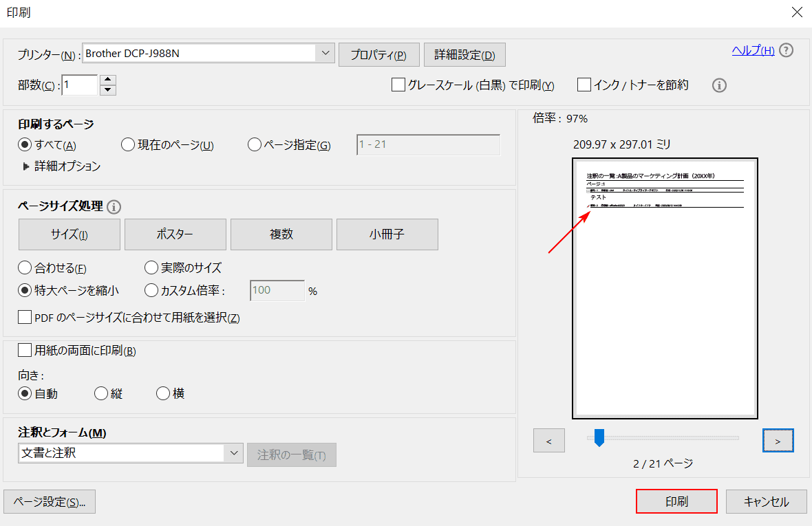Enable printing on both sides of paper
The width and height of the screenshot is (812, 526).
25,350
